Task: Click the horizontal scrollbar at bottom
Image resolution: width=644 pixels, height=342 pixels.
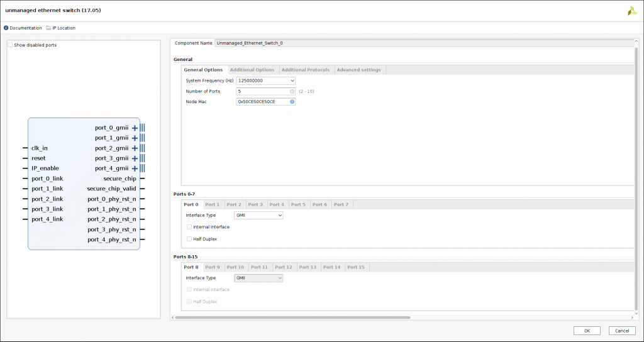Action: 292,317
